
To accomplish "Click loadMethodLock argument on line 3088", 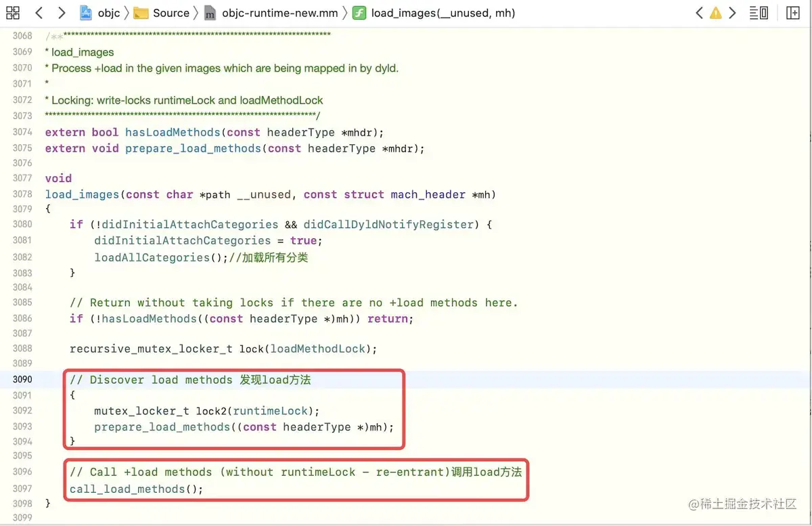I will tap(318, 349).
